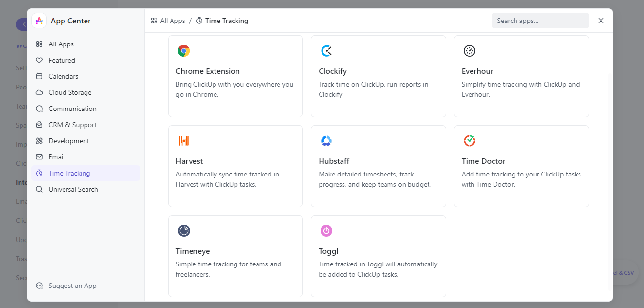Viewport: 644px width, 308px height.
Task: Click All Apps in the breadcrumb
Action: point(168,21)
